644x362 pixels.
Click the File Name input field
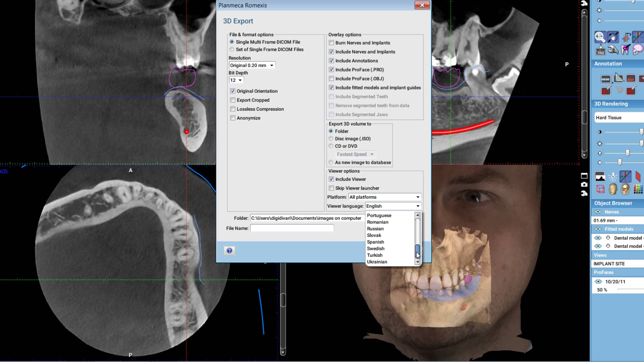pyautogui.click(x=292, y=228)
